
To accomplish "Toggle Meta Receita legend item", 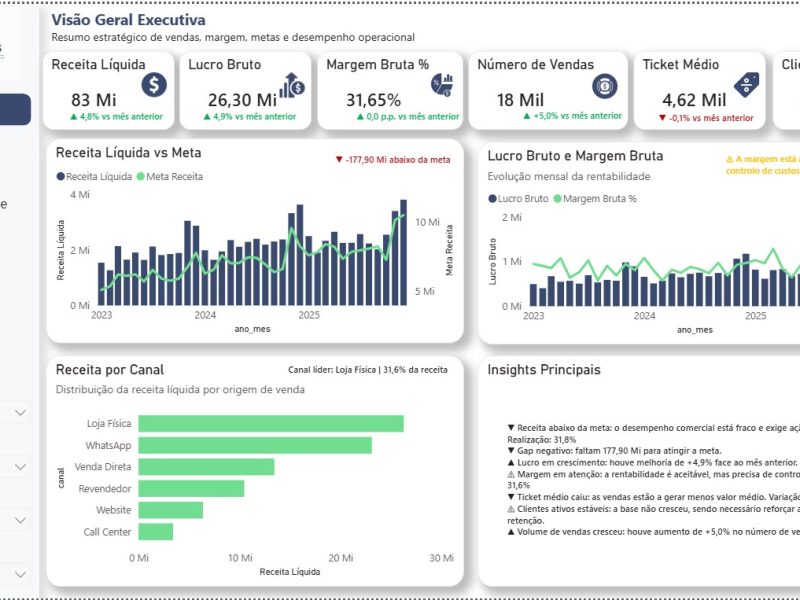I will click(170, 177).
